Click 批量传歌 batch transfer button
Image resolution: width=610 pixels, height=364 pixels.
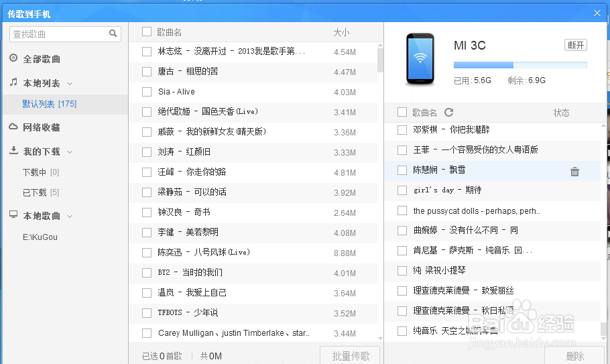[350, 355]
